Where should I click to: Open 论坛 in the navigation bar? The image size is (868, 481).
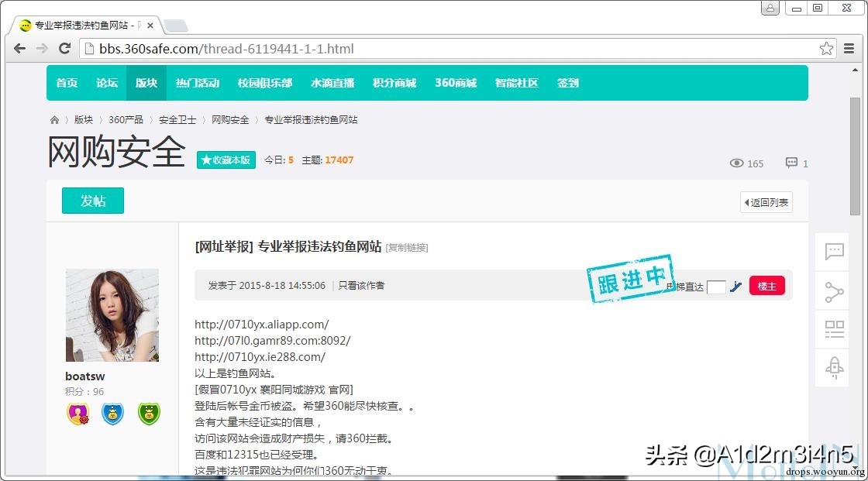click(106, 83)
